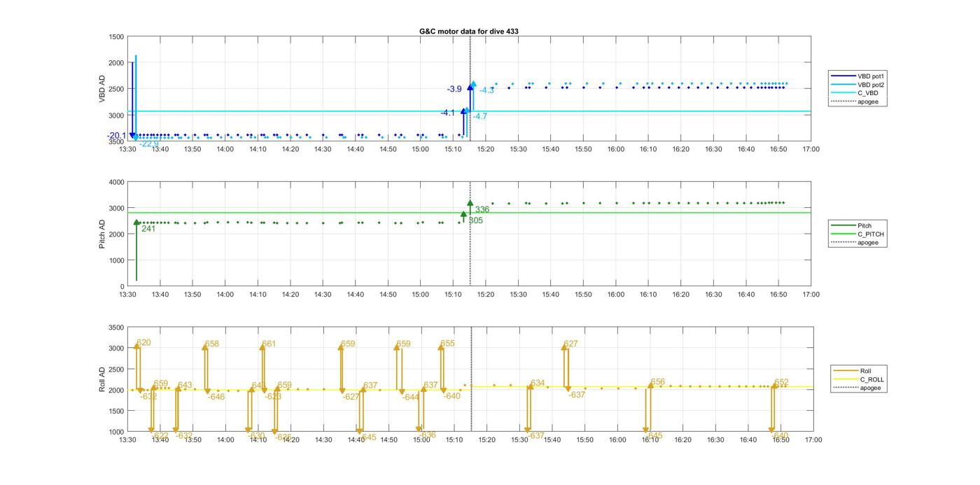Click the '-646' roll data label
The width and height of the screenshot is (980, 485).
216,397
